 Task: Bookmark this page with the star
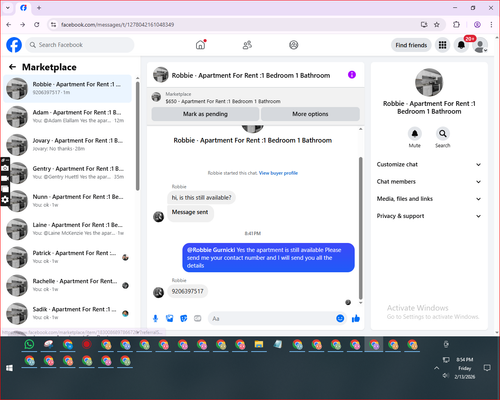tap(437, 24)
